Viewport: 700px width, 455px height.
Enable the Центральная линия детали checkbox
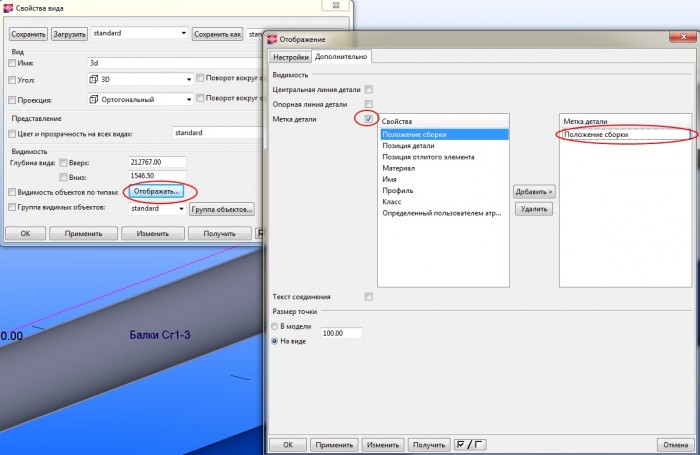point(369,89)
